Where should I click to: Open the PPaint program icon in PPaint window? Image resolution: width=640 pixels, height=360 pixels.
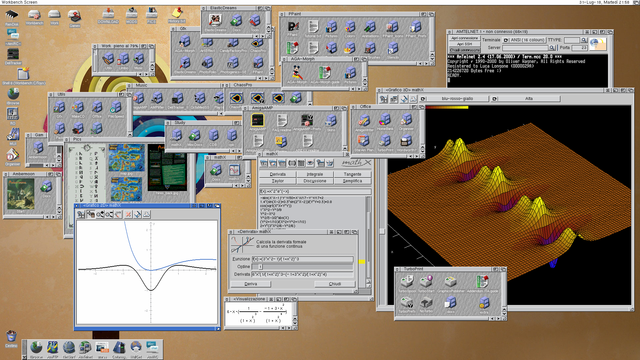[293, 27]
